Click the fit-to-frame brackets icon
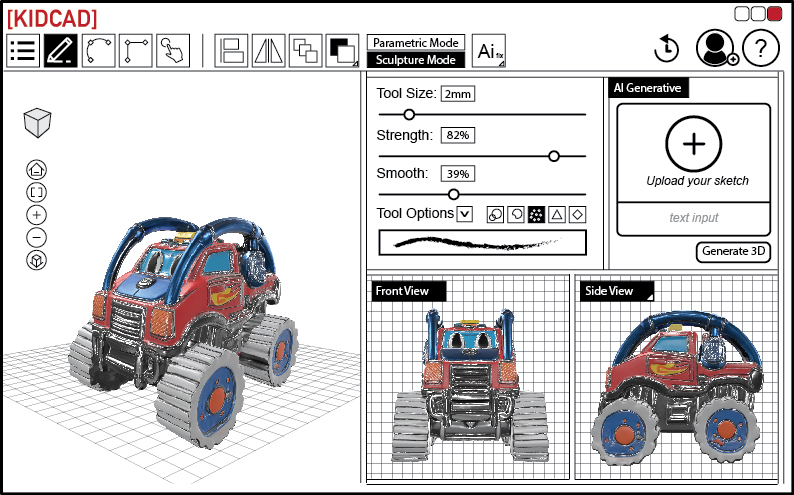794x495 pixels. coord(36,192)
